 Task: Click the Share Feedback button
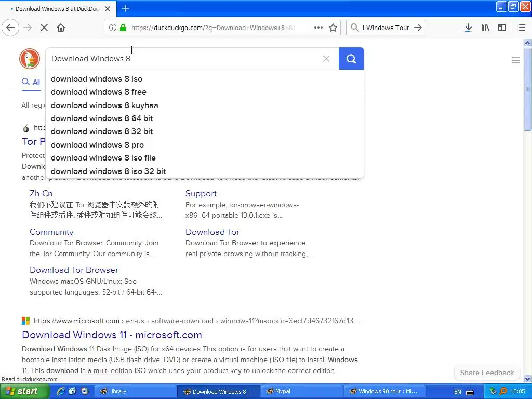point(487,373)
